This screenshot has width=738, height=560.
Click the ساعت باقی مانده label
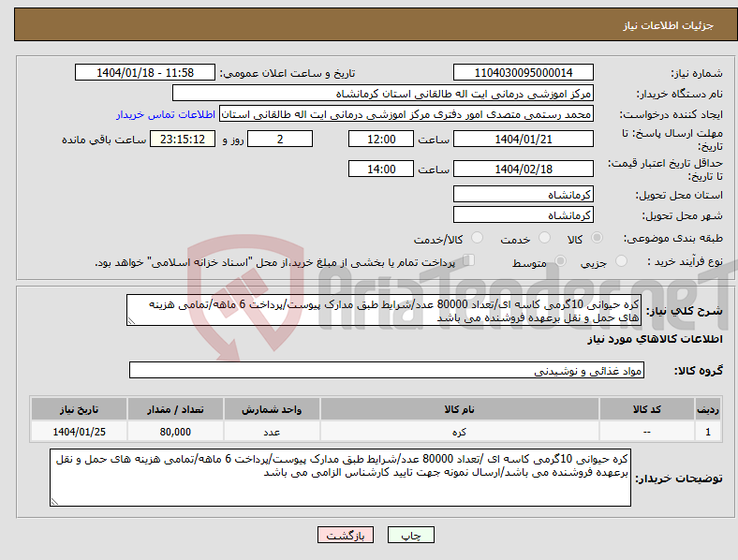(104, 140)
